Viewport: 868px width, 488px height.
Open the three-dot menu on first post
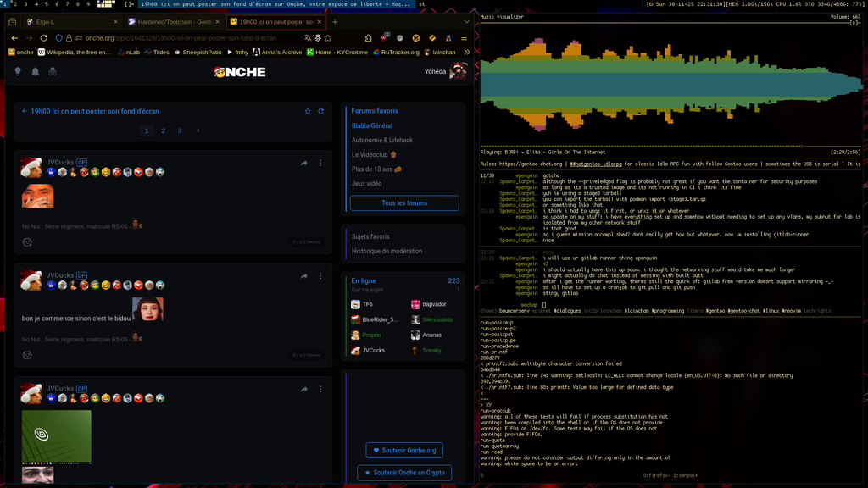tap(320, 163)
